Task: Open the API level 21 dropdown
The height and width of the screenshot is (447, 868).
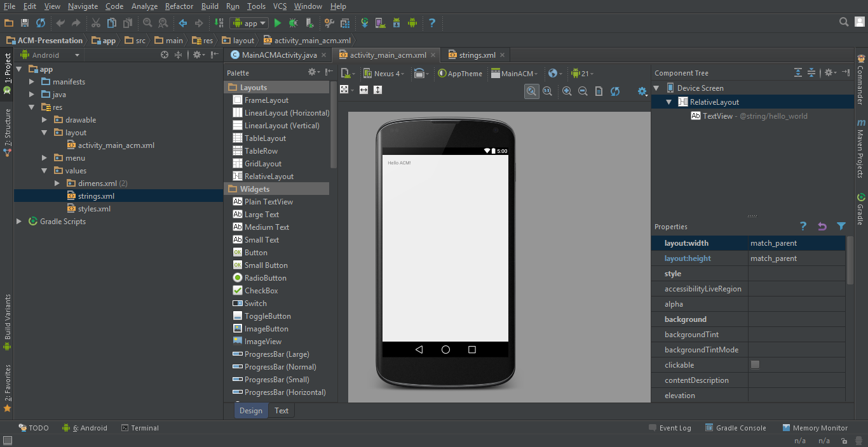Action: pyautogui.click(x=582, y=73)
